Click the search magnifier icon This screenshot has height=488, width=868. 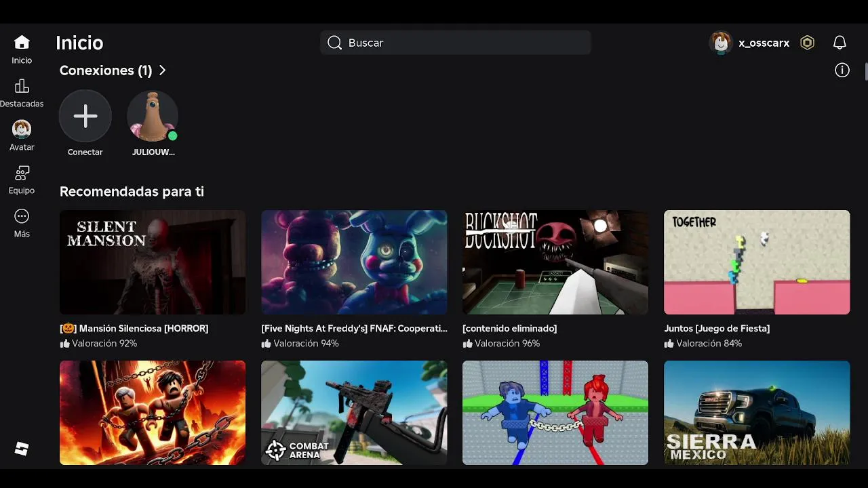coord(334,43)
